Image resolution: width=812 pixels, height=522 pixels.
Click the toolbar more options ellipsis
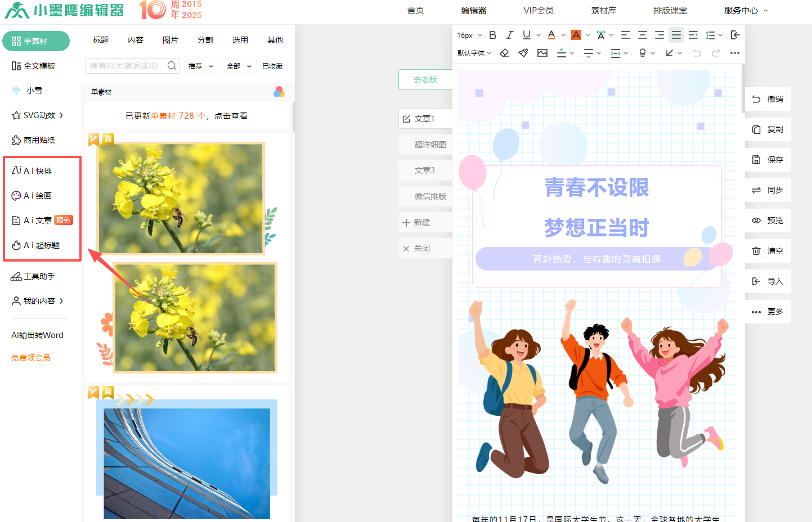point(734,53)
